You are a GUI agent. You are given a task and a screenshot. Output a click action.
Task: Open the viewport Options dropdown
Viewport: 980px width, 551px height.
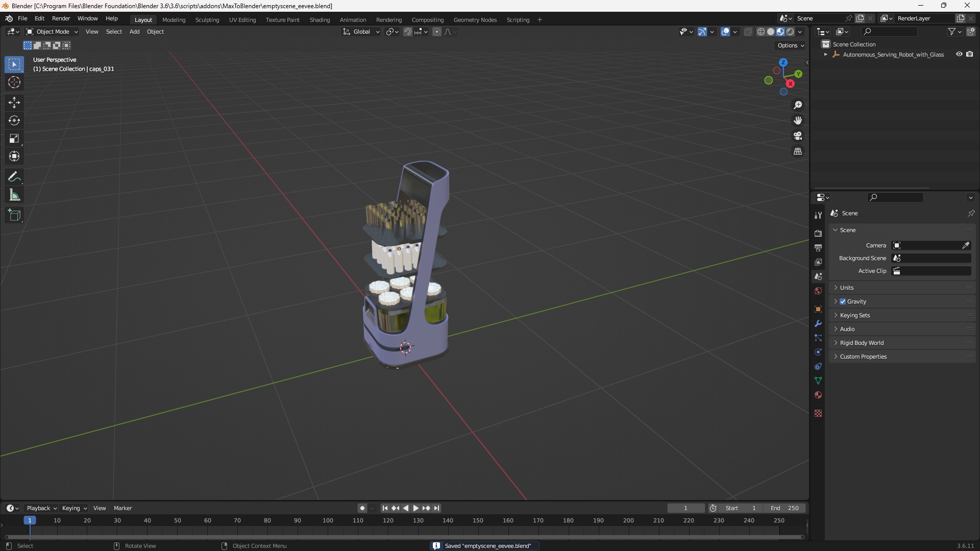coord(791,45)
